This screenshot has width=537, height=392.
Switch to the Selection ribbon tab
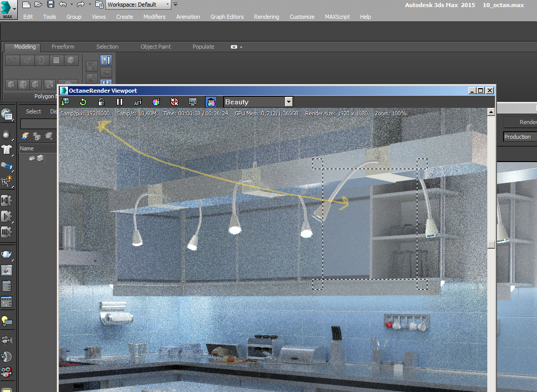tap(107, 47)
